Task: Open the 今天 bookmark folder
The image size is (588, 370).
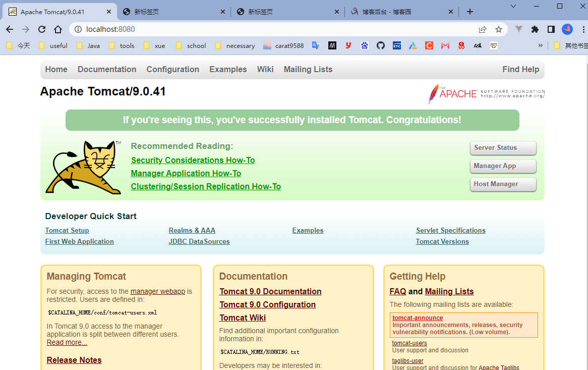Action: pos(18,46)
